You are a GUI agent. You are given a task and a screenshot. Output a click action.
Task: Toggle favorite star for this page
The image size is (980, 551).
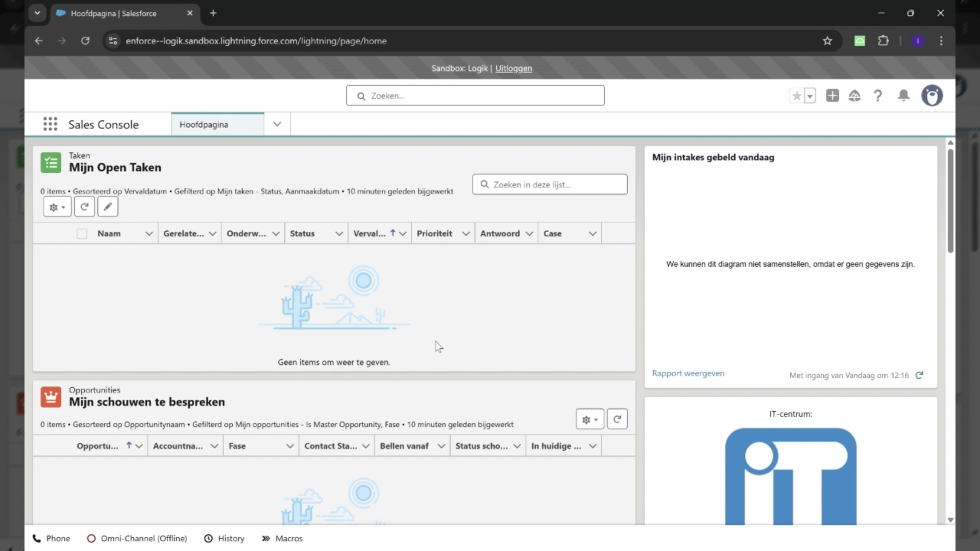(x=797, y=95)
